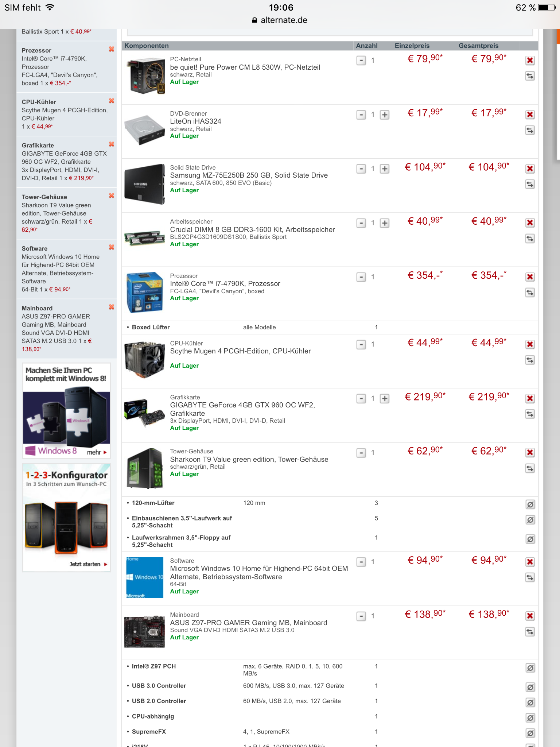Delete the Samsung SSD row

(x=530, y=169)
